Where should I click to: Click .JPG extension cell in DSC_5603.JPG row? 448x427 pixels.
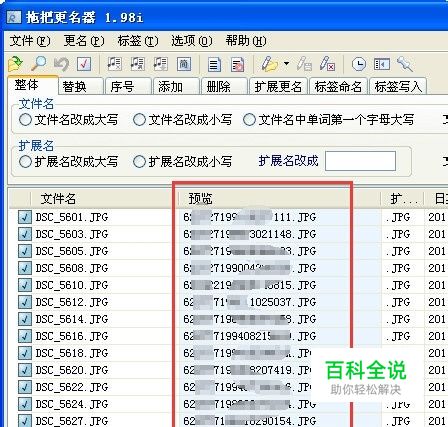tap(398, 234)
